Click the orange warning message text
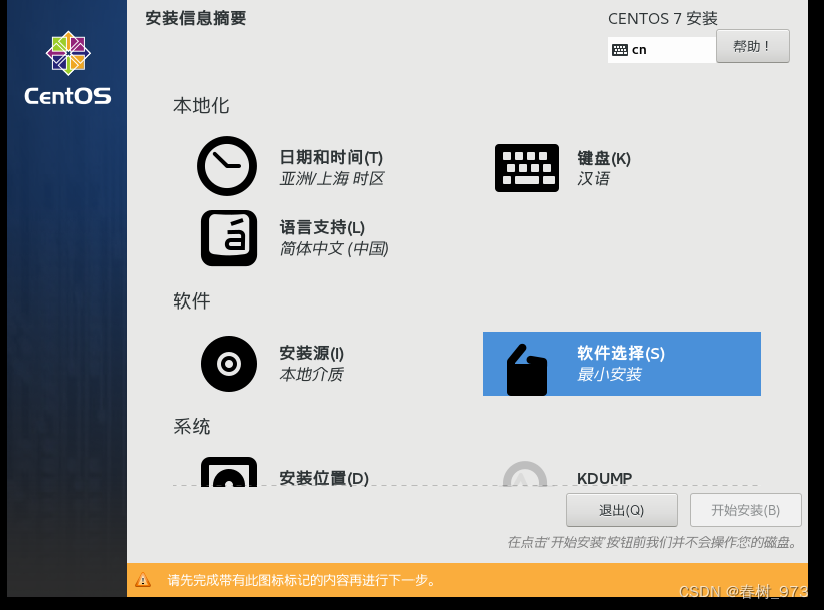Viewport: 824px width, 610px height. (302, 580)
